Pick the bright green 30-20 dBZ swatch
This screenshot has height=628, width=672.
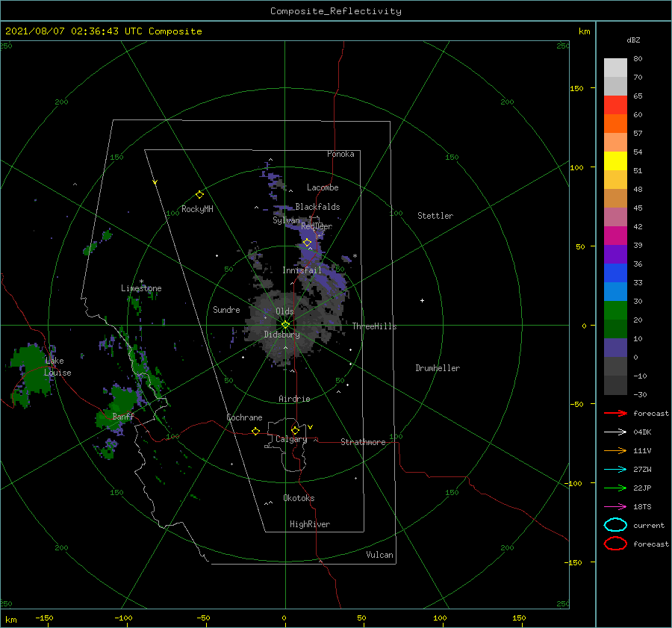615,311
